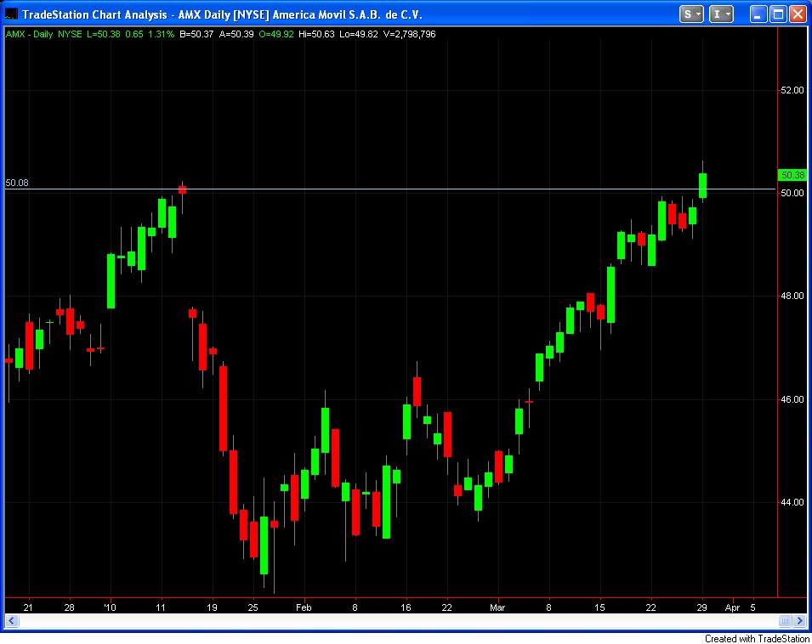Click the 48.00 price axis label
The height and width of the screenshot is (644, 812).
792,296
